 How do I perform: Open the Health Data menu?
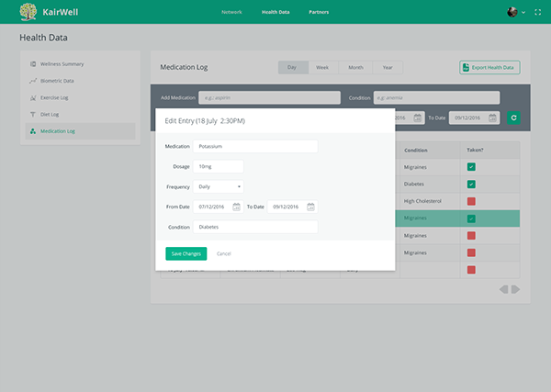coord(275,12)
